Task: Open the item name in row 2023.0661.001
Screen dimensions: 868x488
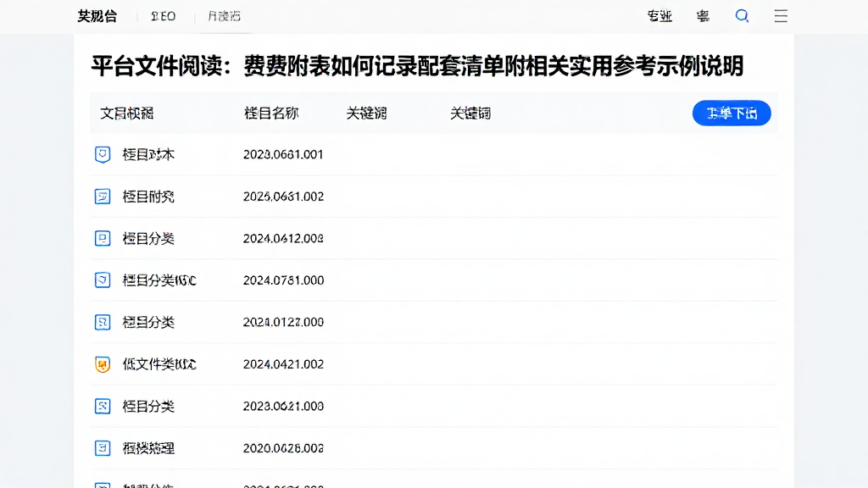Action: pos(148,154)
